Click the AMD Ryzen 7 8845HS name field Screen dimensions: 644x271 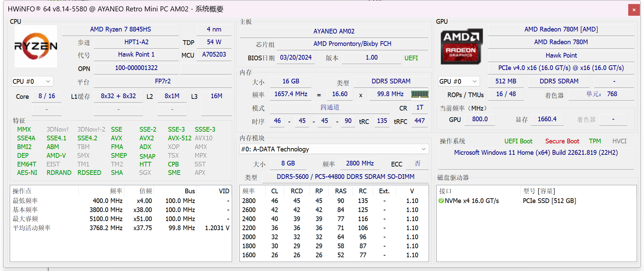(120, 29)
